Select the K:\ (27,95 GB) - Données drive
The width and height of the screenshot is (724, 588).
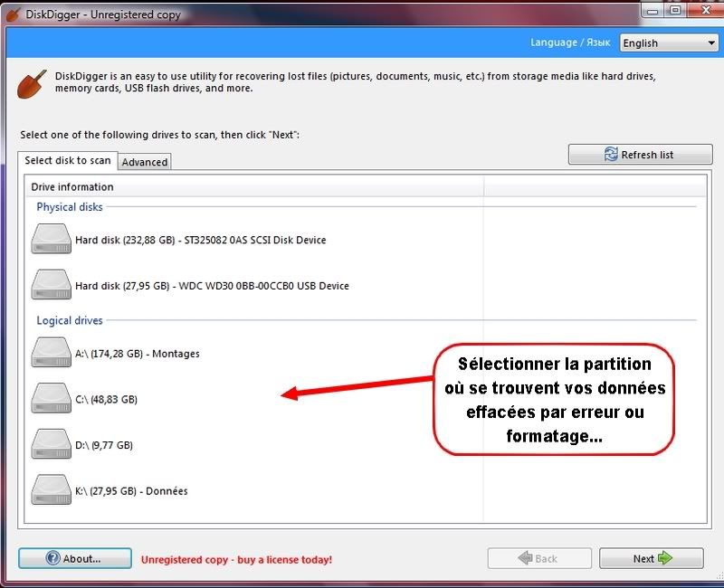(131, 490)
